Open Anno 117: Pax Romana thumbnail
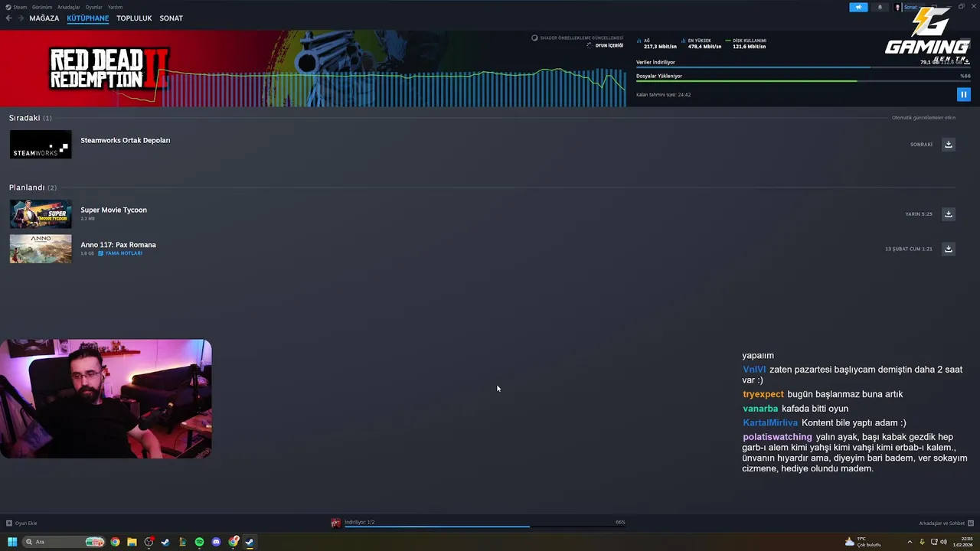Image resolution: width=980 pixels, height=551 pixels. coord(41,249)
